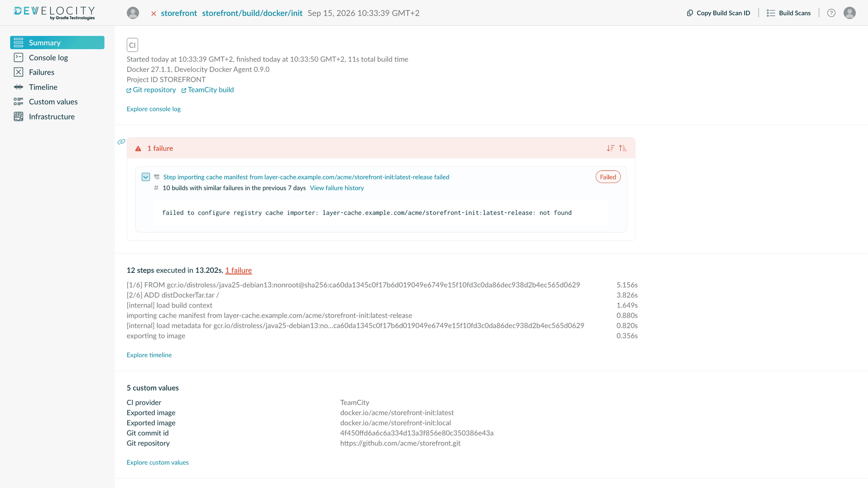Click the red failed-build X icon
Viewport: 868px width, 488px height.
(153, 14)
